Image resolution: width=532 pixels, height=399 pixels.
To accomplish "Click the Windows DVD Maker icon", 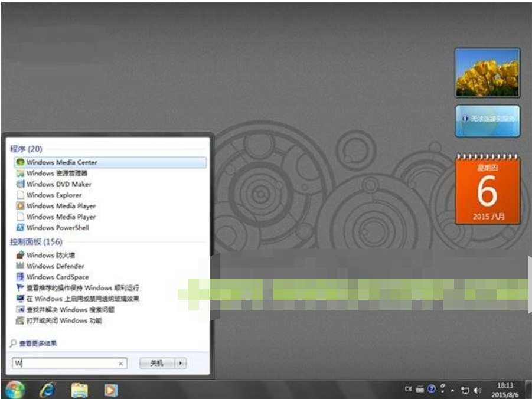I will point(20,184).
